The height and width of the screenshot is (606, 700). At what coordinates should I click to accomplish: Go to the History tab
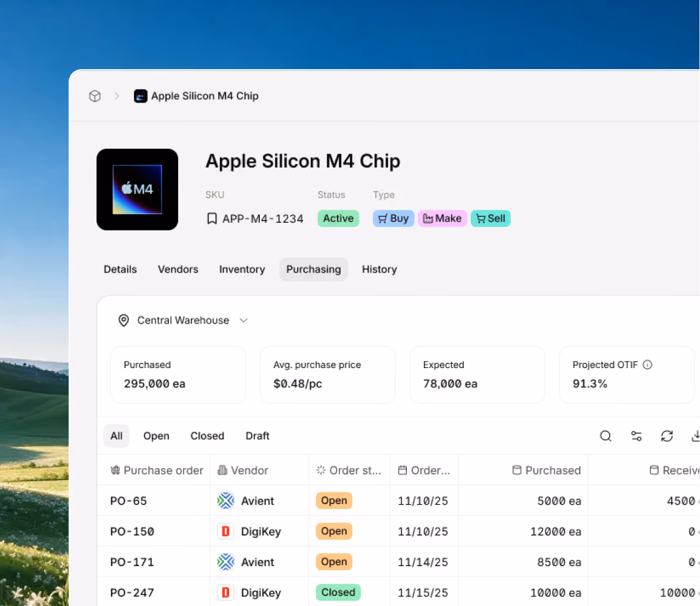pyautogui.click(x=379, y=269)
